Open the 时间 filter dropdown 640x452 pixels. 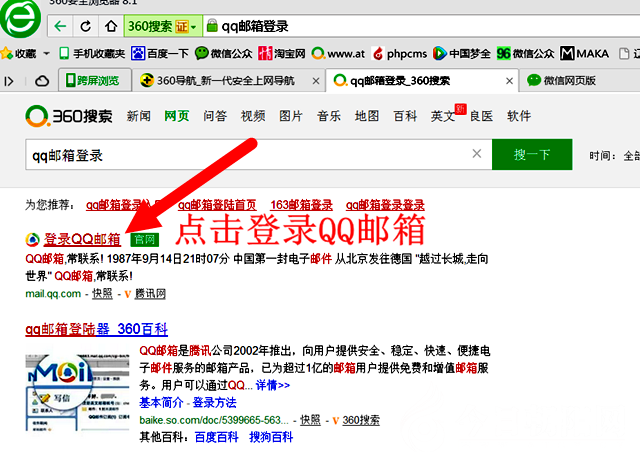click(614, 156)
